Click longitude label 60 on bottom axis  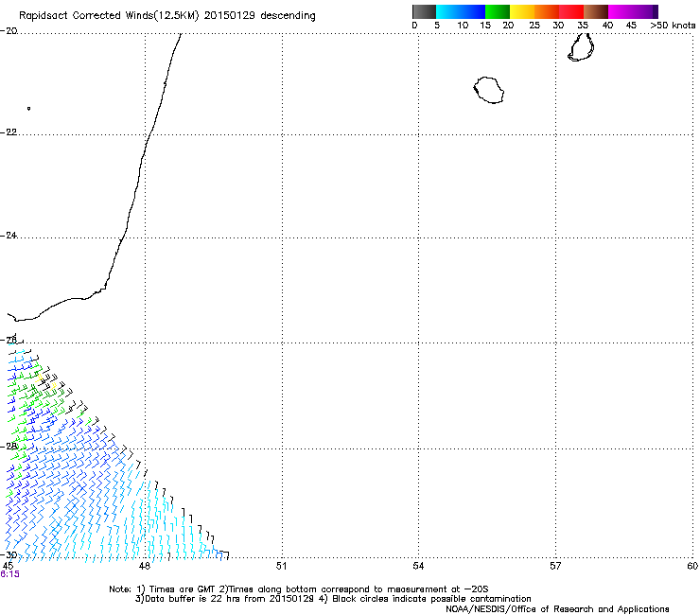pos(692,567)
